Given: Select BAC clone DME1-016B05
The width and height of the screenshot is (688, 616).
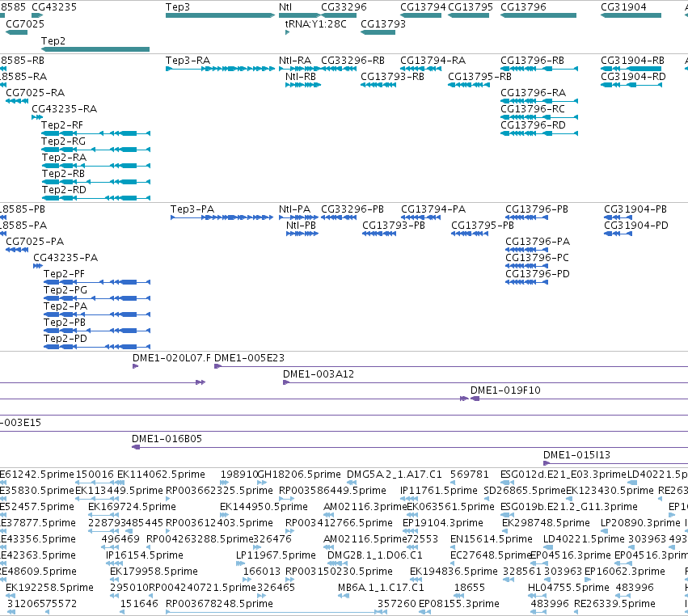Looking at the screenshot, I should [x=410, y=448].
